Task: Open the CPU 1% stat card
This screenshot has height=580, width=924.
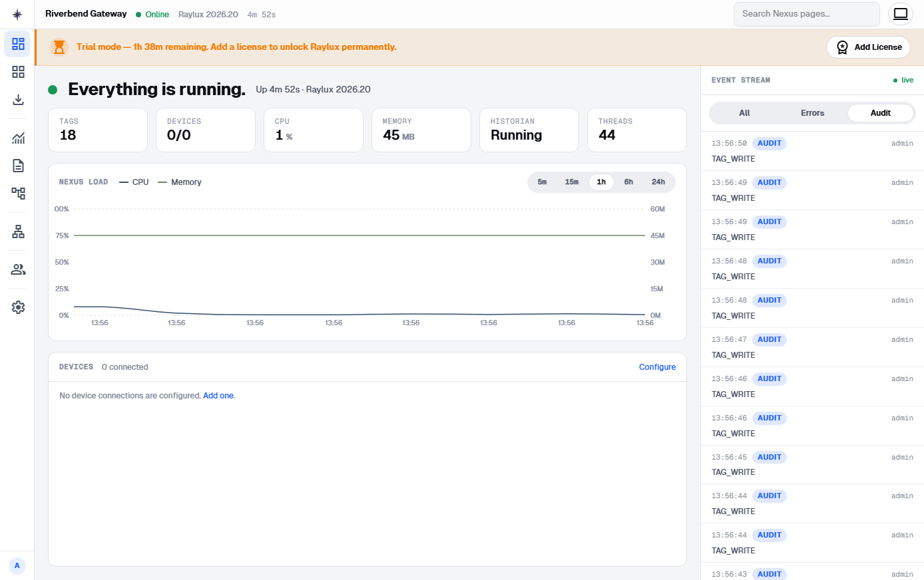Action: point(314,130)
